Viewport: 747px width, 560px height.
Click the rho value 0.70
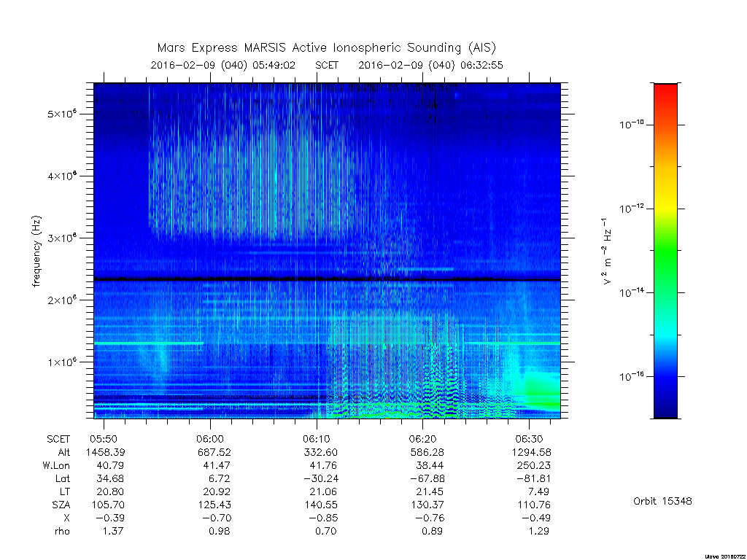pos(326,531)
